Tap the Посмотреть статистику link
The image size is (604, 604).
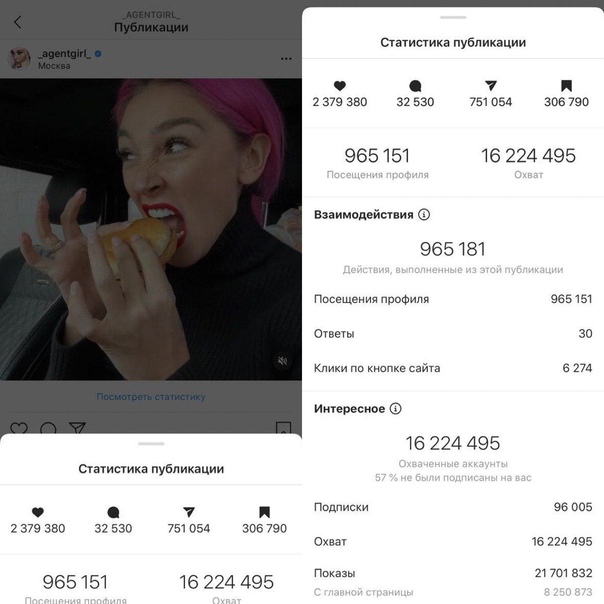151,396
